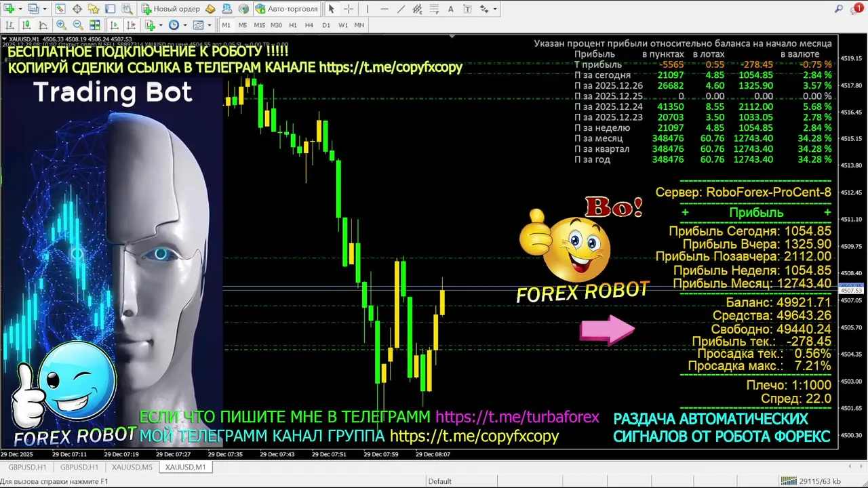Open the chat notifications icon
This screenshot has width=868, height=488.
click(856, 9)
